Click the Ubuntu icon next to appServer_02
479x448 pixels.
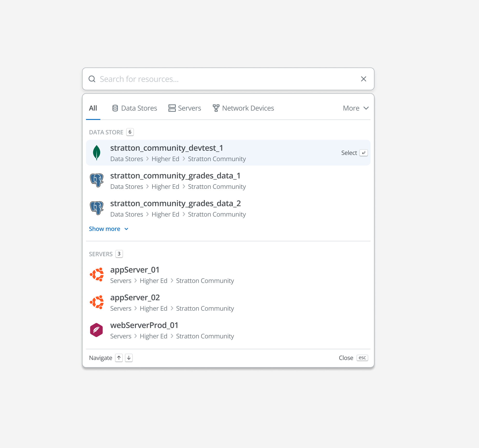[x=97, y=302]
